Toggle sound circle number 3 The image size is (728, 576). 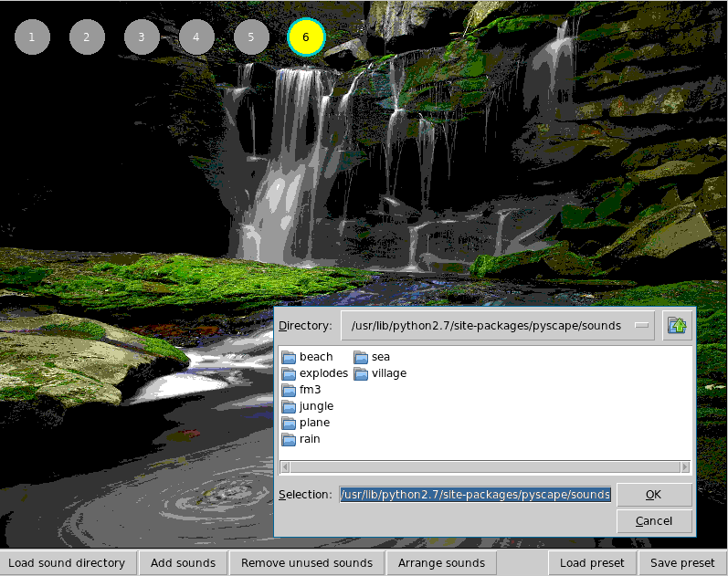tap(142, 37)
